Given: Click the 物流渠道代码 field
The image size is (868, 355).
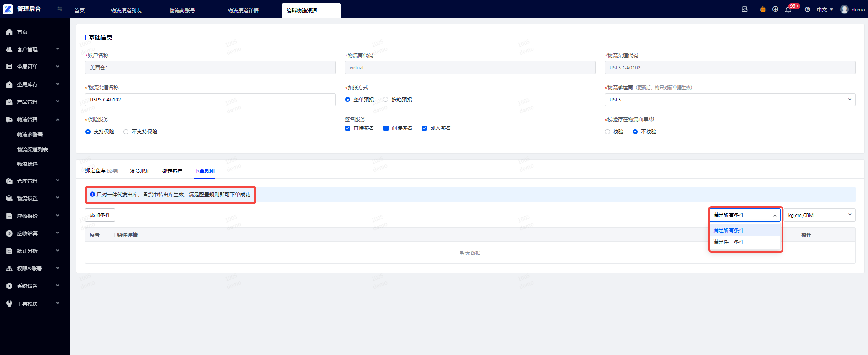Looking at the screenshot, I should click(730, 68).
